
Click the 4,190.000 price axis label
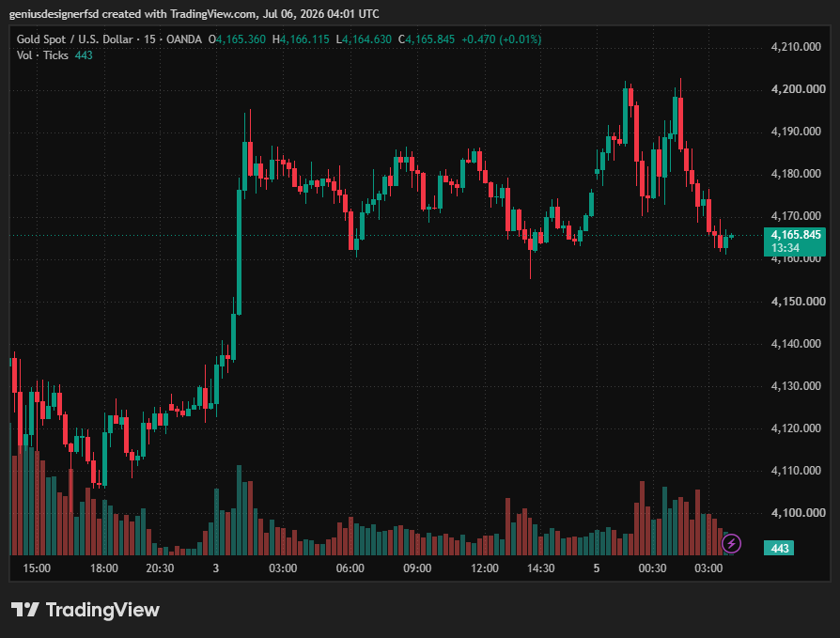(796, 132)
